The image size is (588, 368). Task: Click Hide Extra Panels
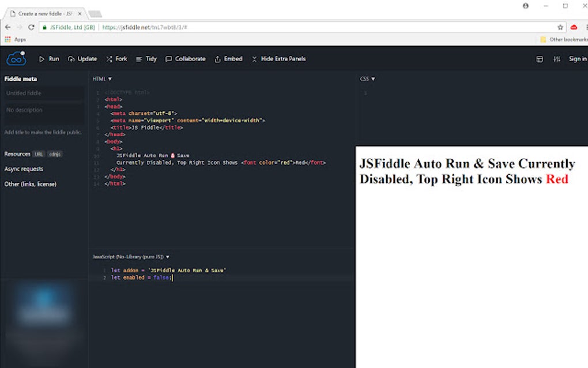click(278, 59)
